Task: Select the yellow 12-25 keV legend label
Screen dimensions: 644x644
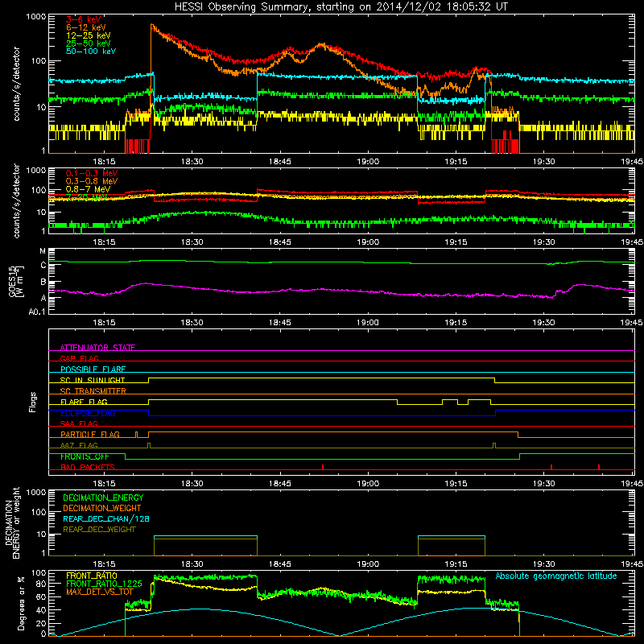Action: pyautogui.click(x=88, y=35)
